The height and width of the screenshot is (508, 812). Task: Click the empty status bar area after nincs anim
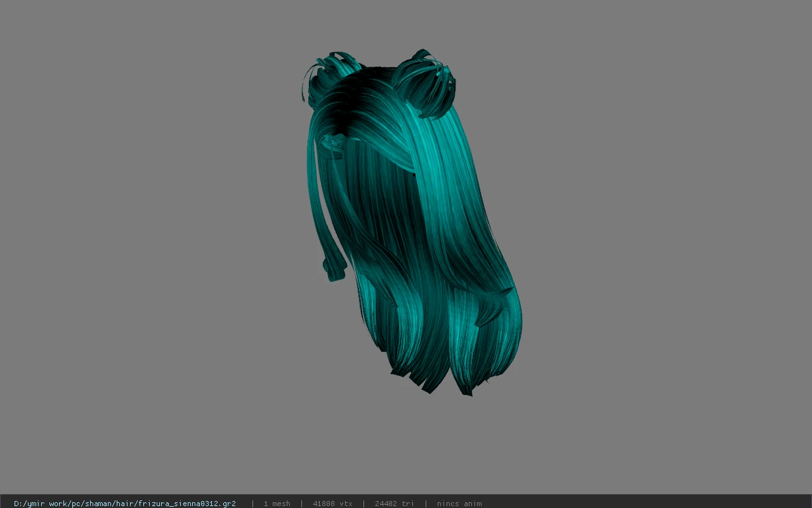pyautogui.click(x=647, y=504)
